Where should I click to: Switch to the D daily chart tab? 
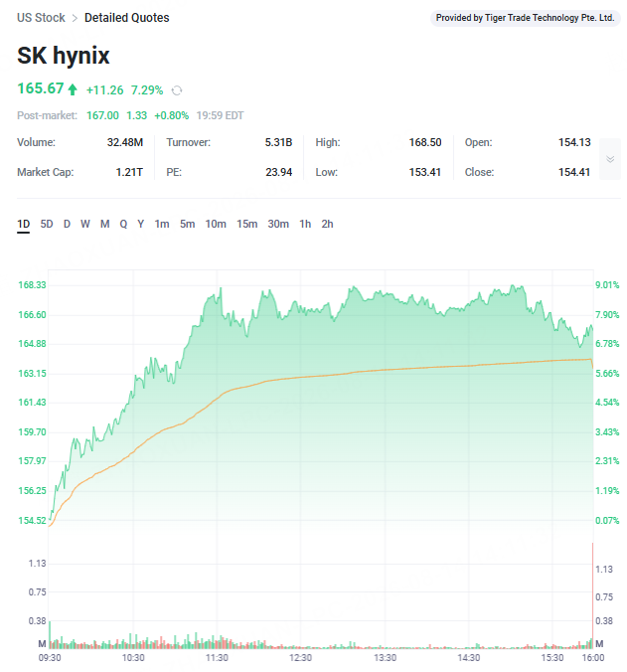pyautogui.click(x=67, y=224)
